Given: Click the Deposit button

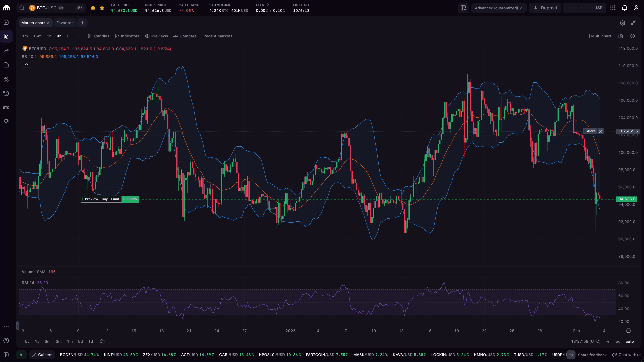Looking at the screenshot, I should pos(545,8).
